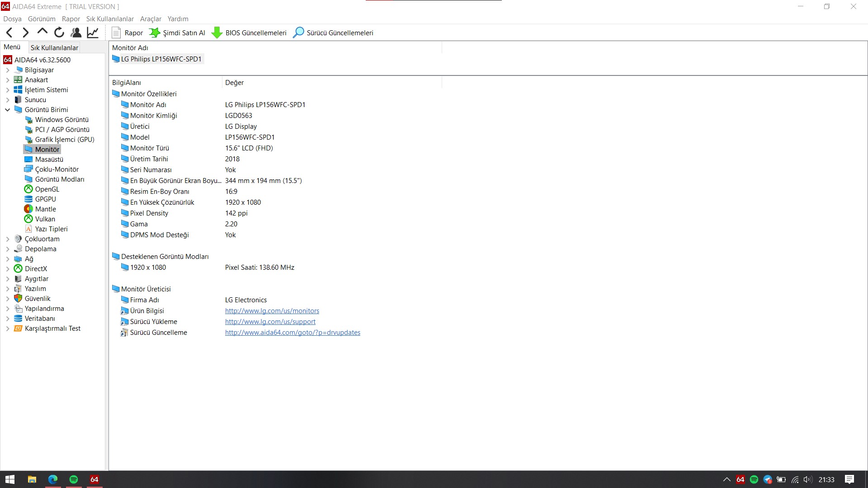Expand the Bilgisayar tree node
This screenshot has width=868, height=488.
pyautogui.click(x=8, y=70)
